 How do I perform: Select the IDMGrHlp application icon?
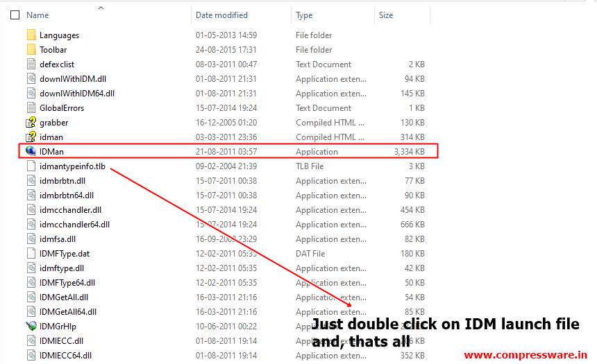point(31,326)
